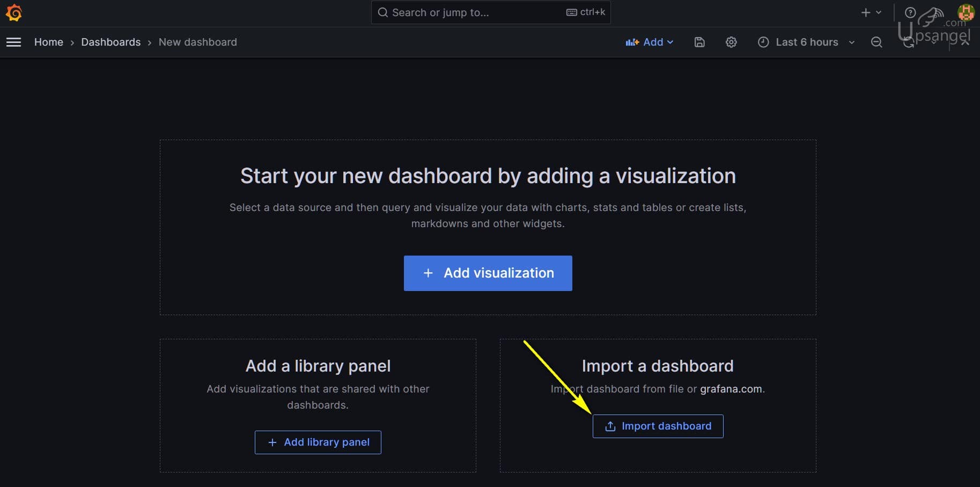
Task: Select New dashboard breadcrumb
Action: 197,42
